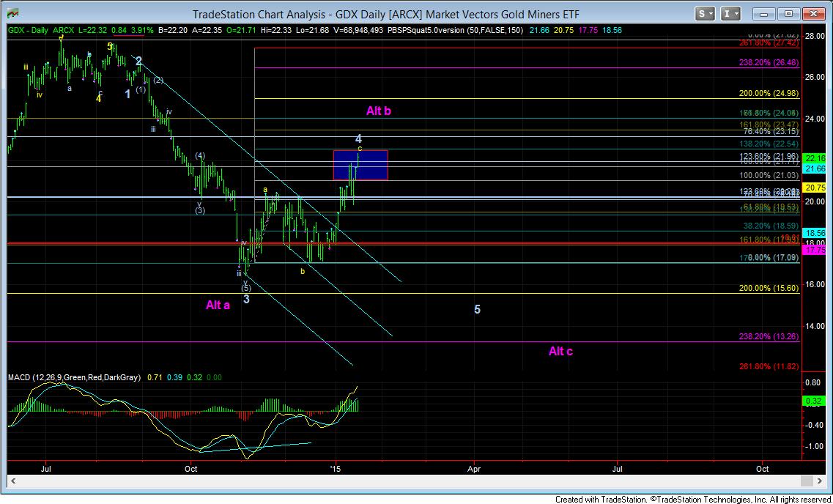Select the wave 3 label beside Alt a
Screen dimensions: 833x504
click(x=246, y=299)
